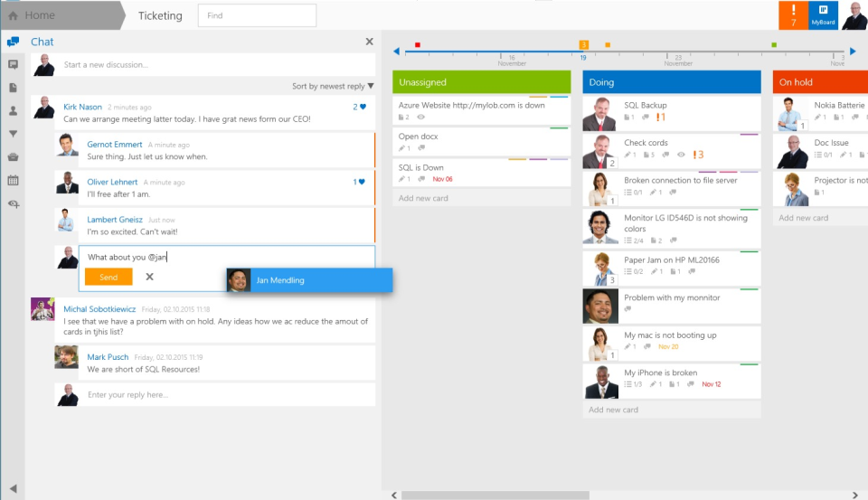Screen dimensions: 868x500
Task: Click the filter funnel icon in sidebar
Action: point(13,134)
